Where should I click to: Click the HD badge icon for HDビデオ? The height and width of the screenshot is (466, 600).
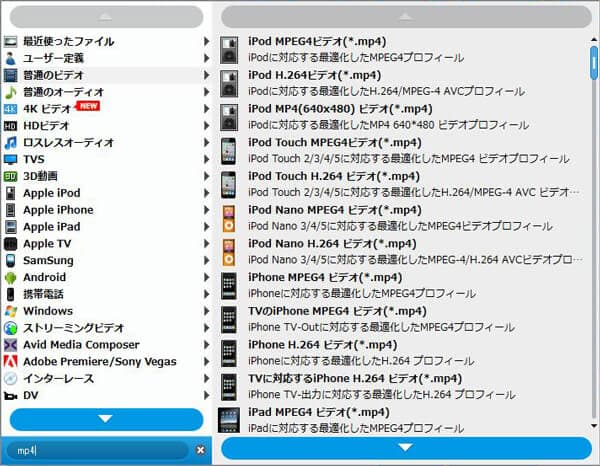coord(10,126)
